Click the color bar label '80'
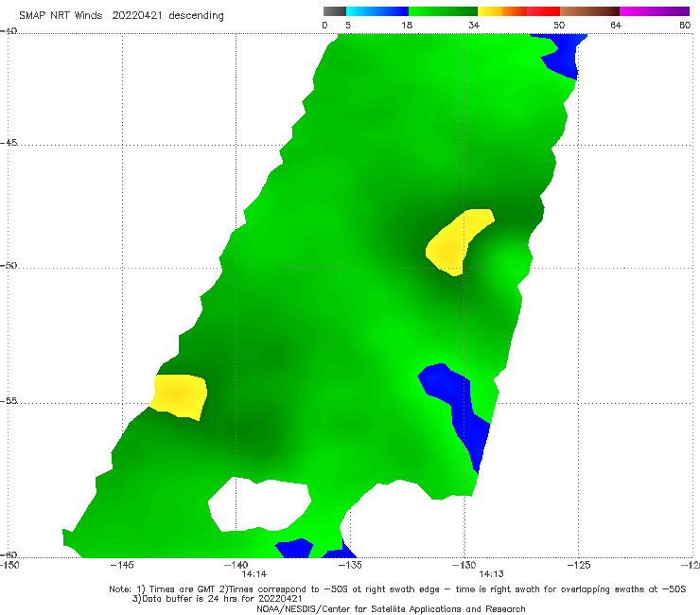700x615 pixels. tap(685, 26)
